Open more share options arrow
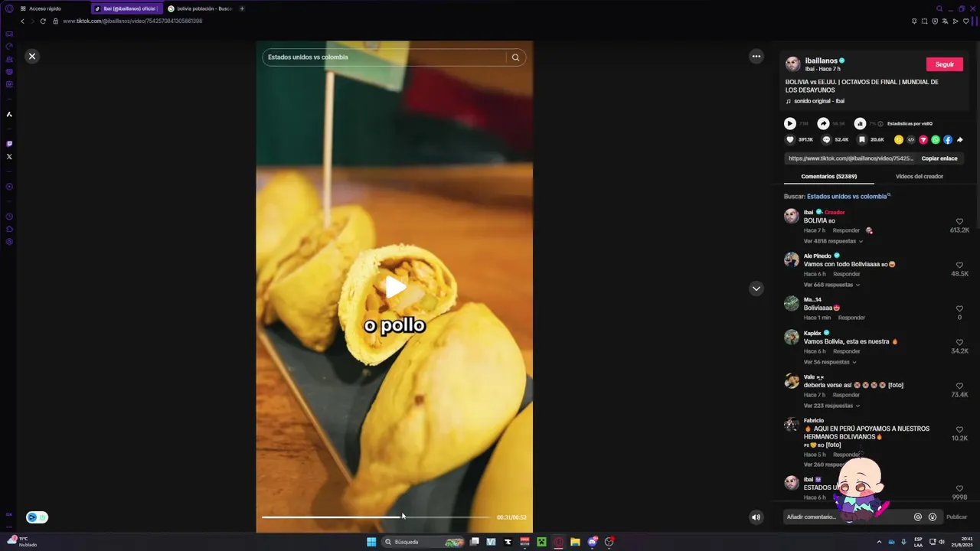This screenshot has height=551, width=980. coord(960,139)
